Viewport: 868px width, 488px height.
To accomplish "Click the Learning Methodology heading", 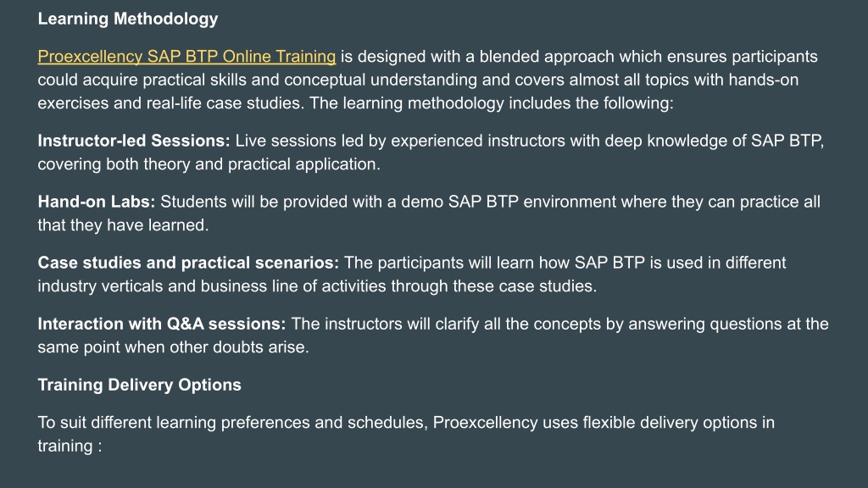I will [x=128, y=19].
